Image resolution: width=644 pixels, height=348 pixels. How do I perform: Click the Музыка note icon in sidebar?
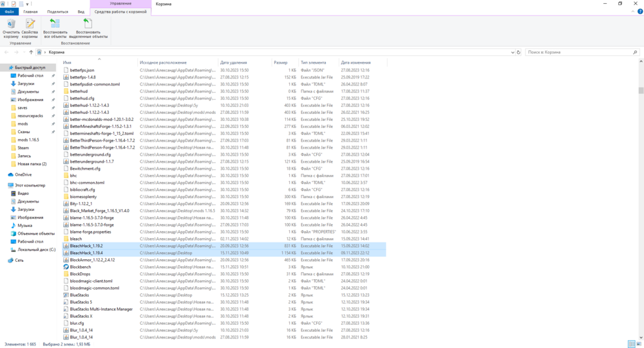pyautogui.click(x=13, y=225)
